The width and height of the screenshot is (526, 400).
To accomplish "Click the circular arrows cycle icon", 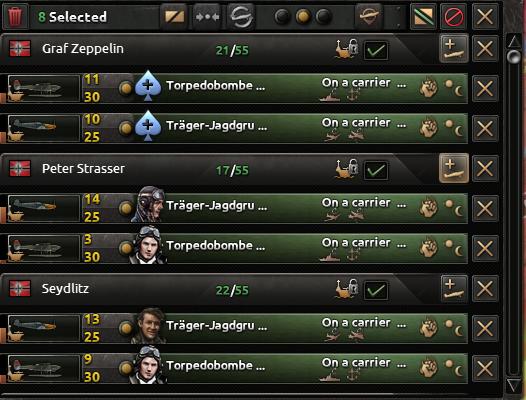I will pyautogui.click(x=241, y=16).
